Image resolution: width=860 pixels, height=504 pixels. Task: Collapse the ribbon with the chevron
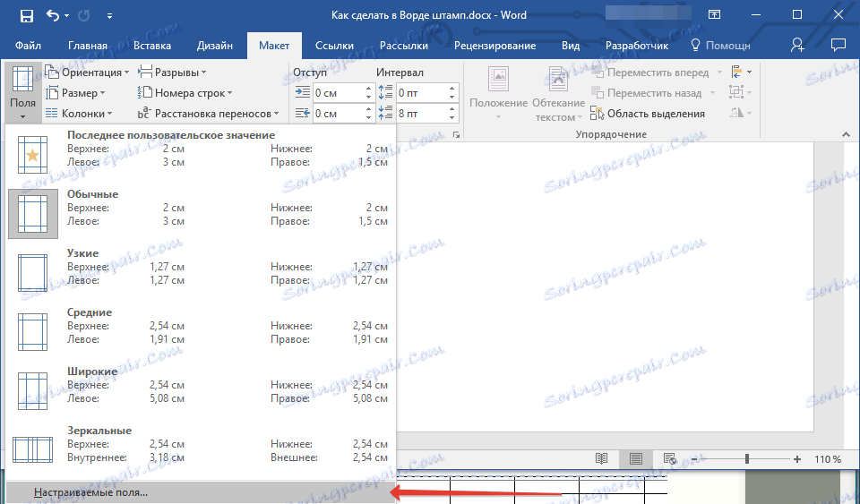[x=846, y=134]
